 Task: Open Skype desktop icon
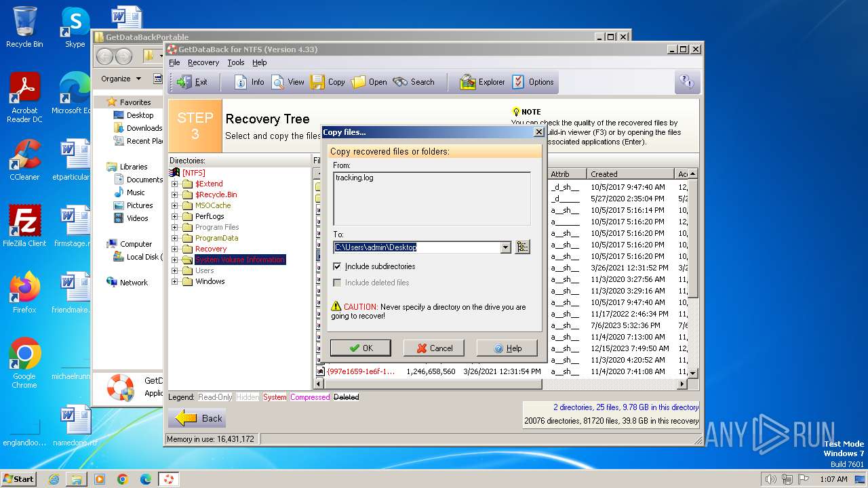tap(75, 27)
